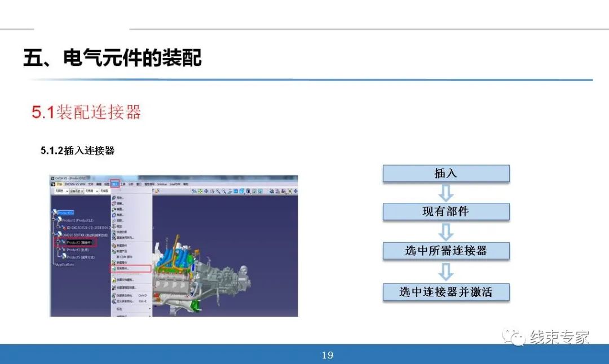Click the Zoom Out magnifier icon
This screenshot has width=609, height=364.
coord(224,191)
